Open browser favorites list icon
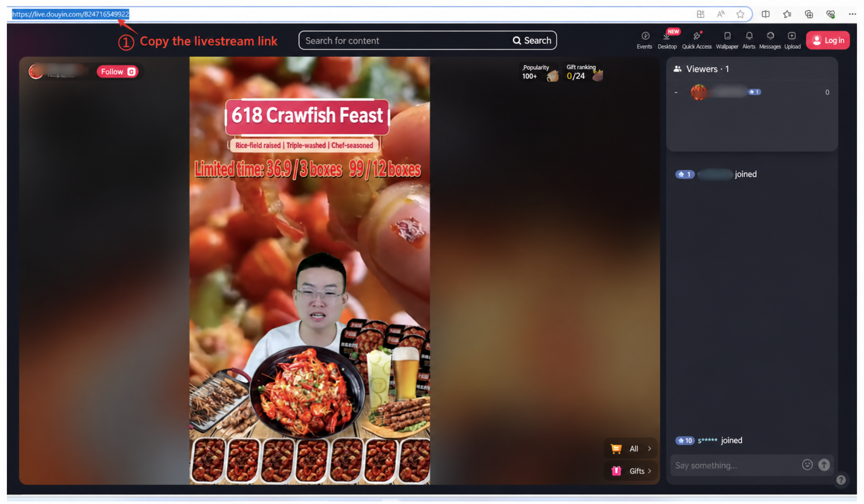The width and height of the screenshot is (864, 504). click(x=787, y=14)
